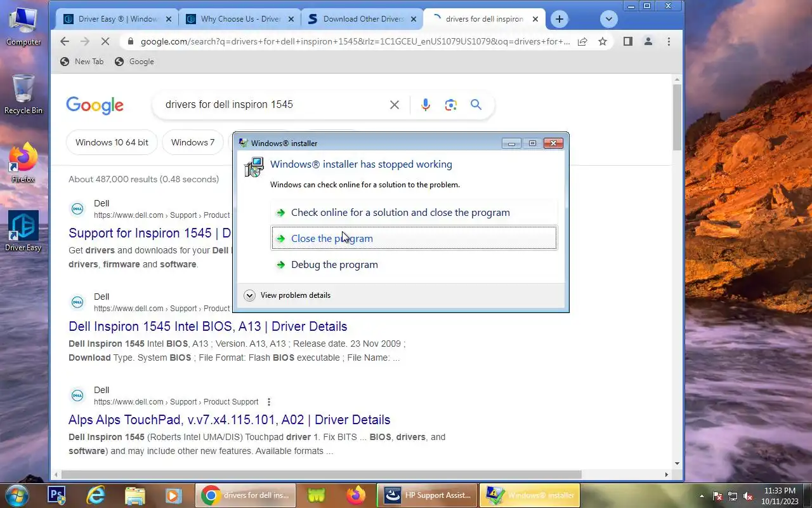Open Support for Inspiron 1545 link
The height and width of the screenshot is (508, 812).
(150, 233)
